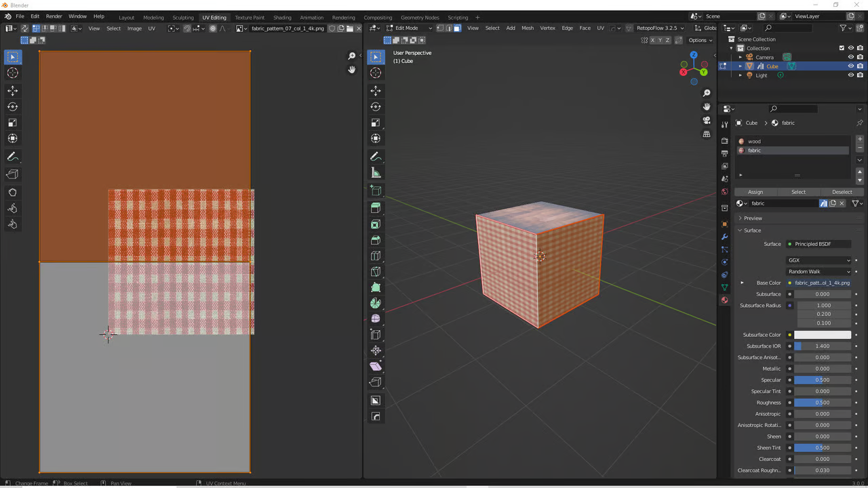The height and width of the screenshot is (488, 868).
Task: Click the Measure tool in 3D viewport
Action: tap(376, 173)
